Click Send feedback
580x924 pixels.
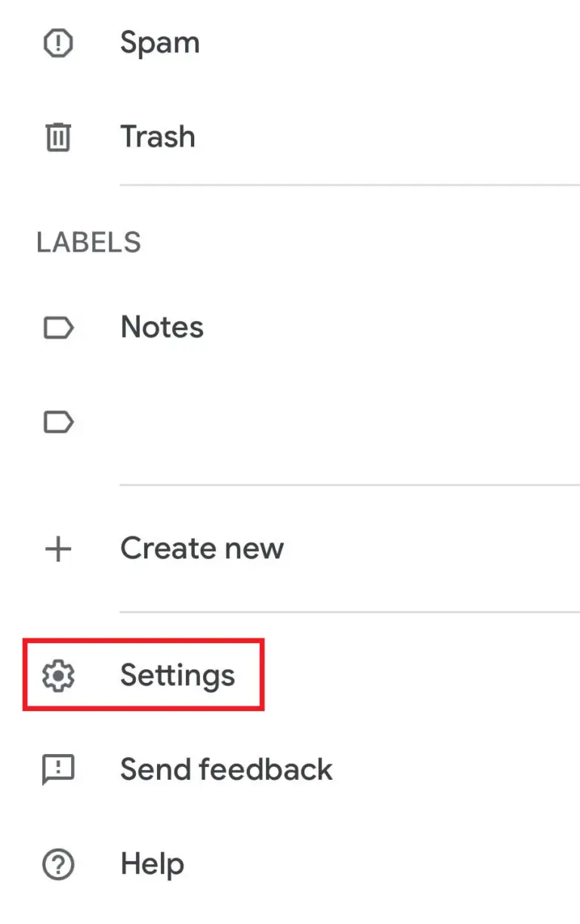(227, 769)
